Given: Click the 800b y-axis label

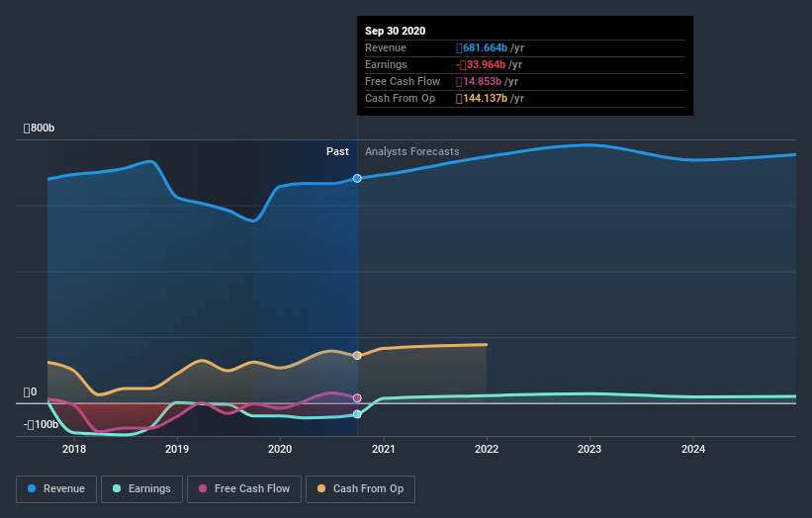Looking at the screenshot, I should (39, 128).
